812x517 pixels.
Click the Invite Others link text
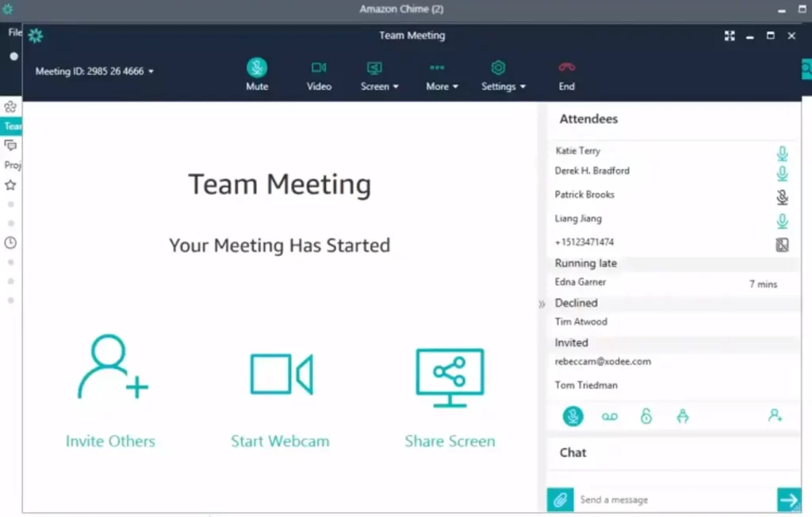110,441
